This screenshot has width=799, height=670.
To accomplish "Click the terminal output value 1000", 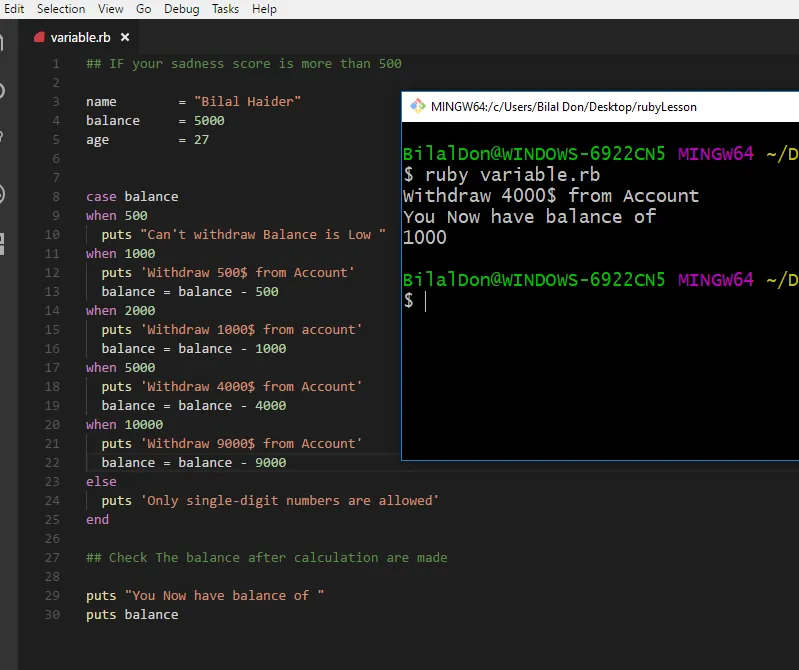I will 424,237.
